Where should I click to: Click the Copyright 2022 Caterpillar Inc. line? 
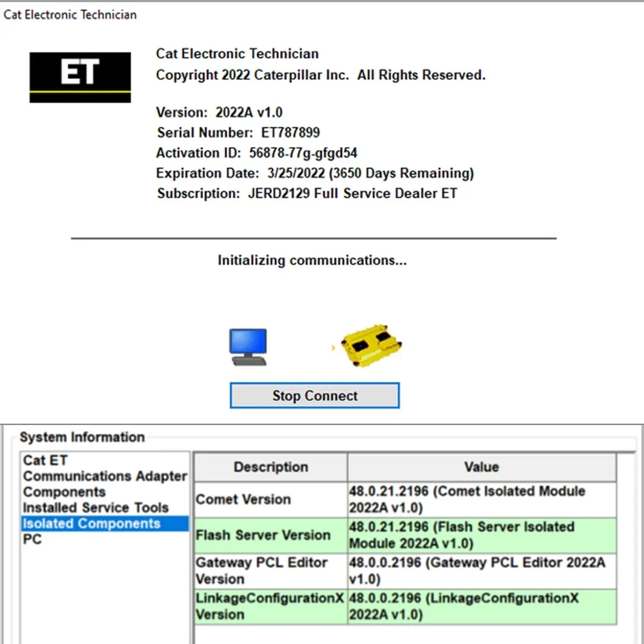click(x=320, y=75)
